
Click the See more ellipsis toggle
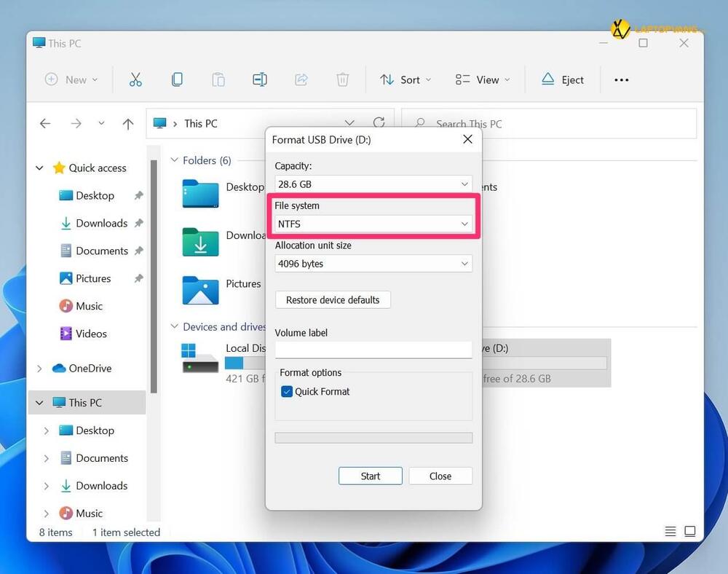pyautogui.click(x=621, y=79)
